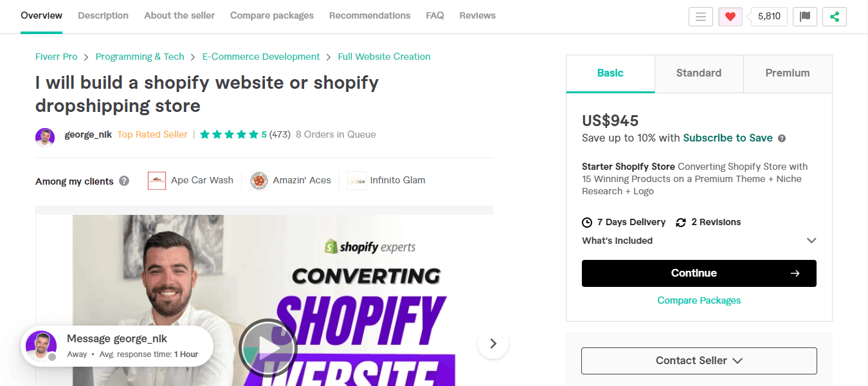Open the share icon

coord(835,16)
